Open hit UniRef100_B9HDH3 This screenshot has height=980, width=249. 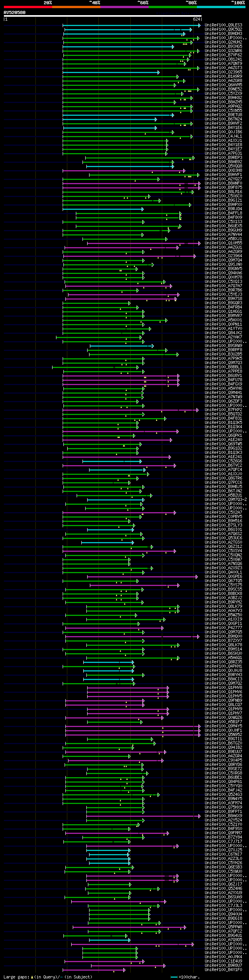[223, 34]
